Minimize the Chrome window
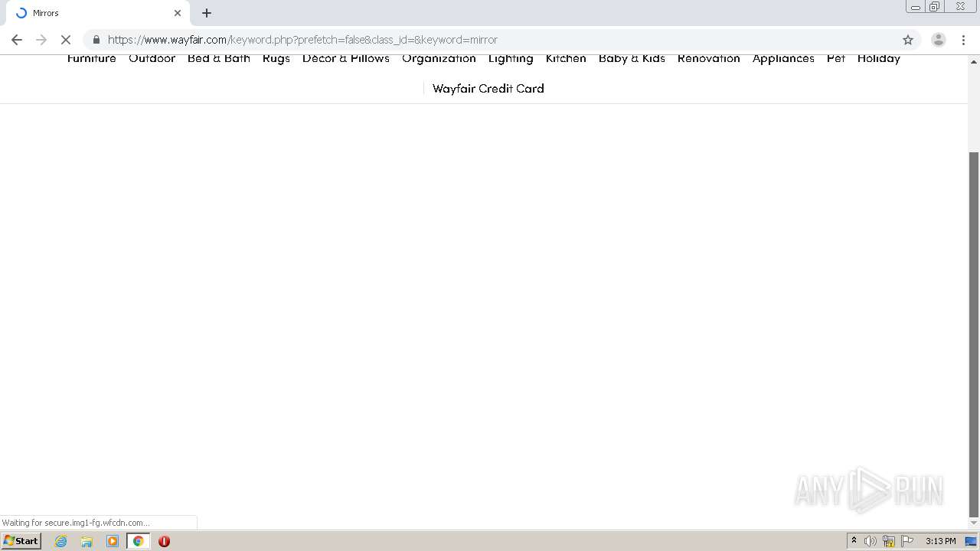 tap(916, 7)
